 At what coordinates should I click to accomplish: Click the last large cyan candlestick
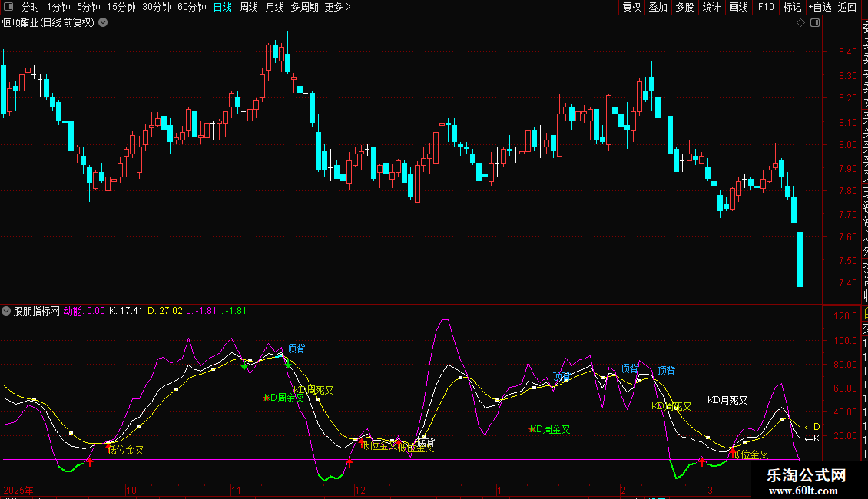tap(800, 259)
